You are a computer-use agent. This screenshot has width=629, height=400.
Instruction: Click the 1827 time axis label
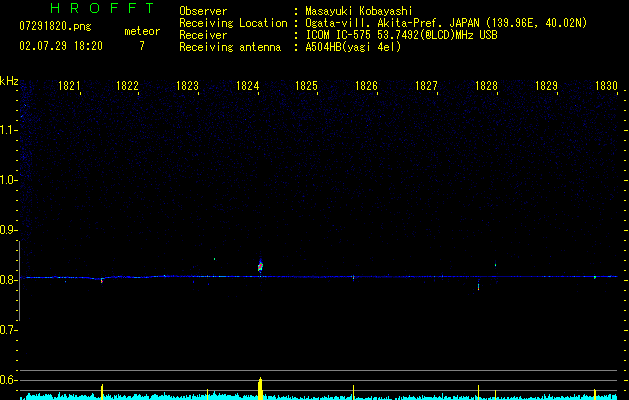pos(426,86)
